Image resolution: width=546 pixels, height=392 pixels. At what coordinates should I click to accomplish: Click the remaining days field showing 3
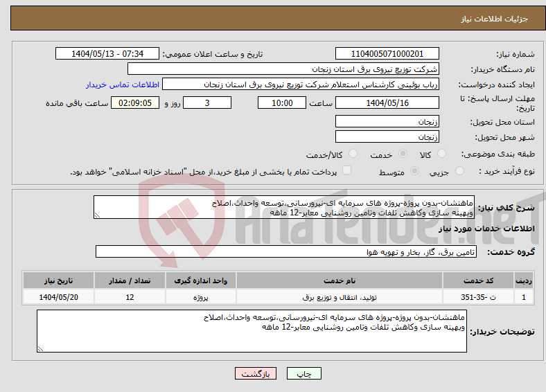pos(207,103)
